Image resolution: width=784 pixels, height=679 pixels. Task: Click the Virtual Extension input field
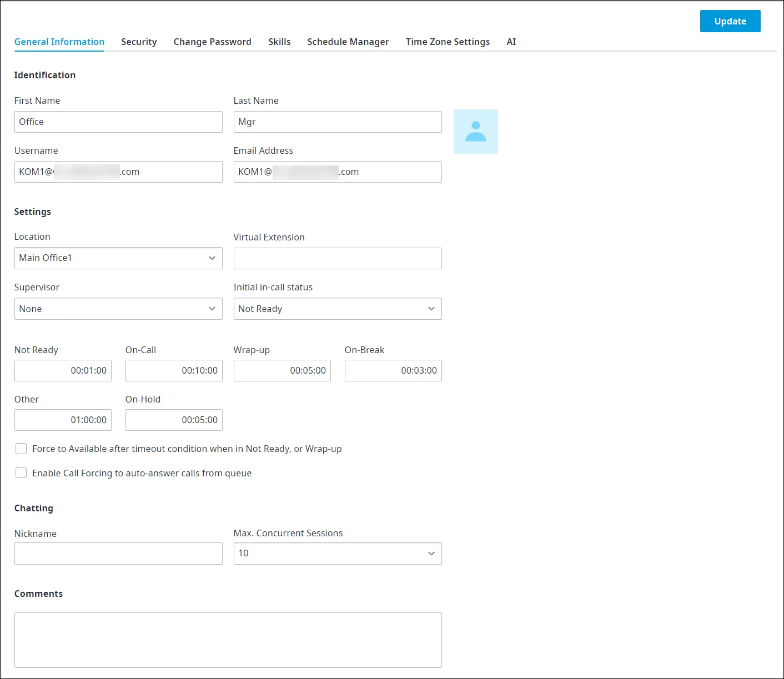(x=338, y=258)
